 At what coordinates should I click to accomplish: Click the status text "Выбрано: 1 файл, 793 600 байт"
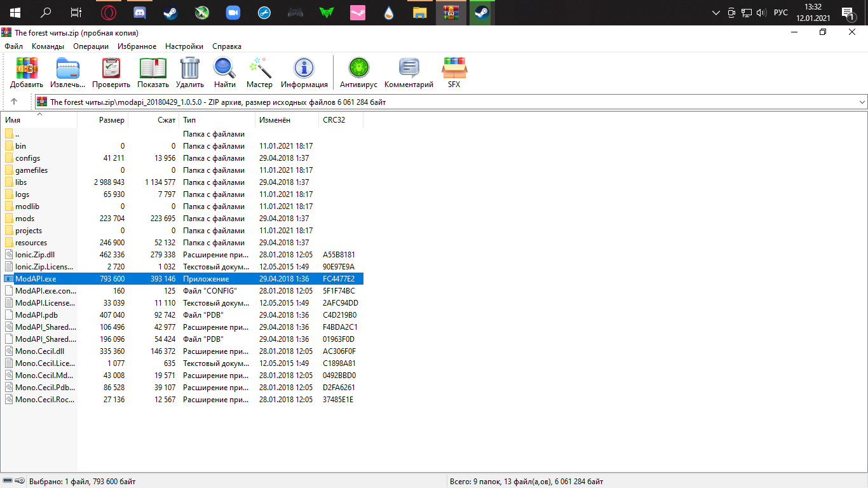[x=83, y=482]
